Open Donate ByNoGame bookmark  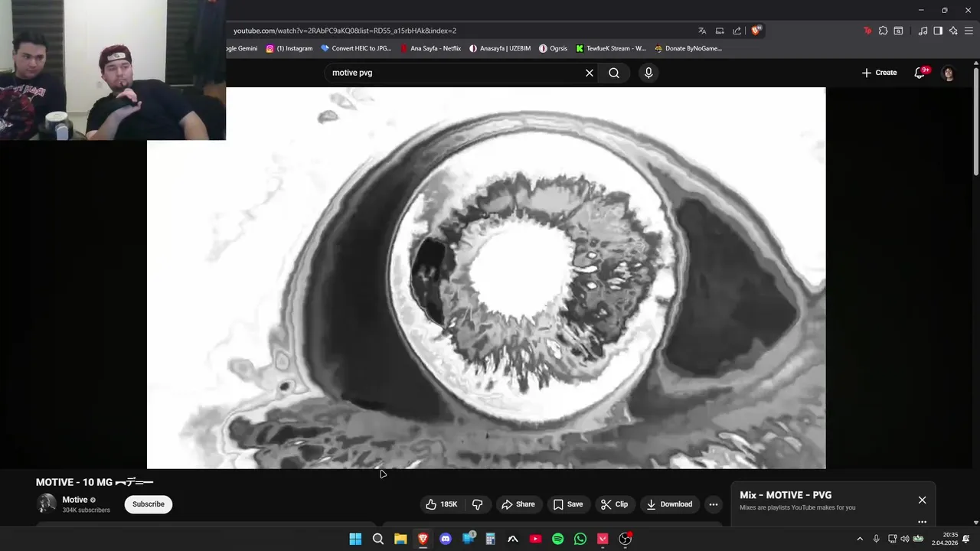688,48
